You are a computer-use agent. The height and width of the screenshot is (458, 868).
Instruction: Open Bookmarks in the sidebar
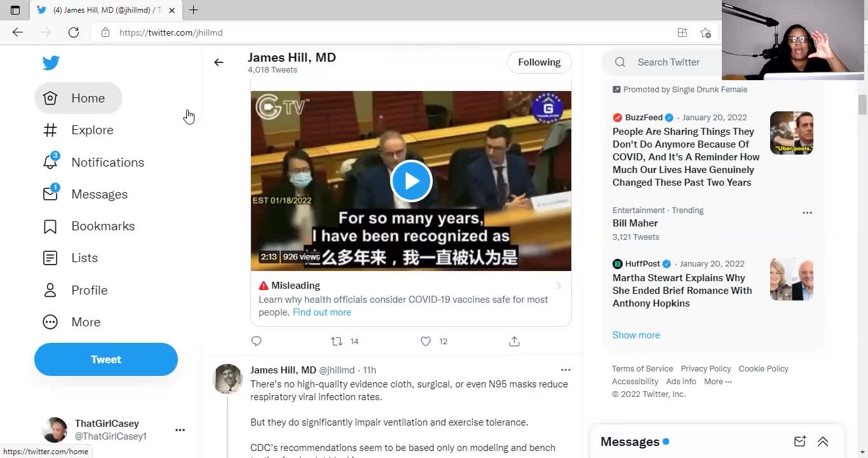(x=88, y=226)
